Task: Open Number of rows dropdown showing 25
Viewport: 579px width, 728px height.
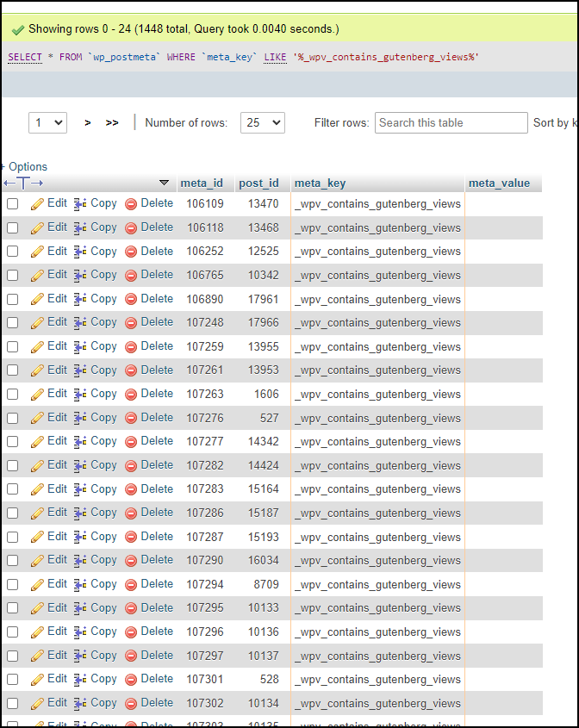Action: [x=262, y=122]
